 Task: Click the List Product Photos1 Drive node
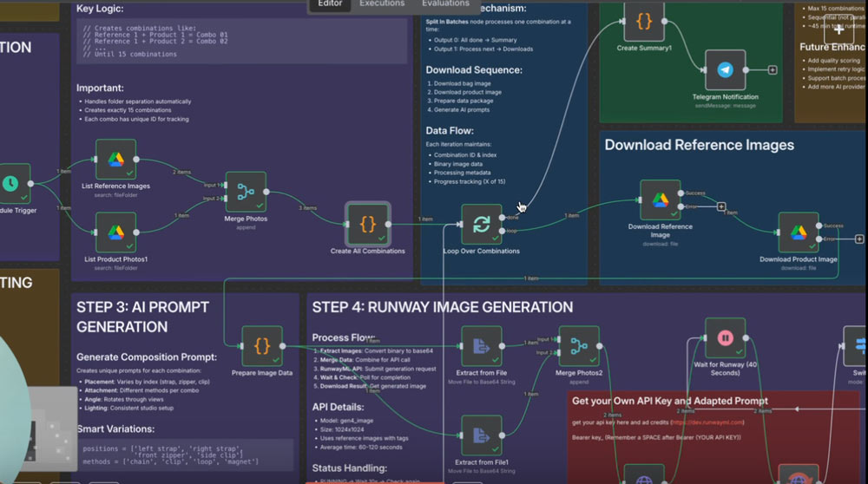point(116,236)
